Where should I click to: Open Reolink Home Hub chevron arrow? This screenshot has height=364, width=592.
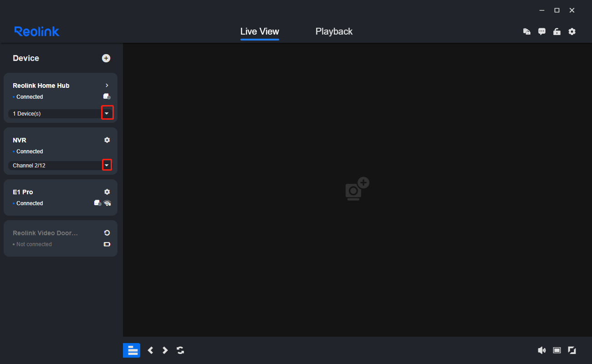(x=107, y=86)
